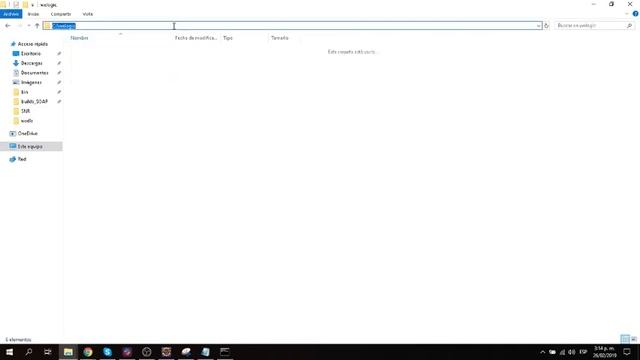Expand the ribbon with the chevron

click(627, 14)
